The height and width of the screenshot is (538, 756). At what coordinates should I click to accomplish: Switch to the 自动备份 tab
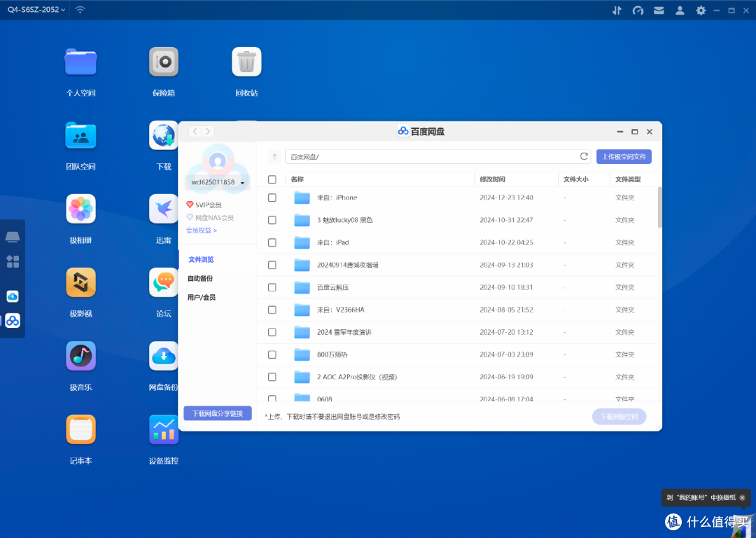pos(200,278)
